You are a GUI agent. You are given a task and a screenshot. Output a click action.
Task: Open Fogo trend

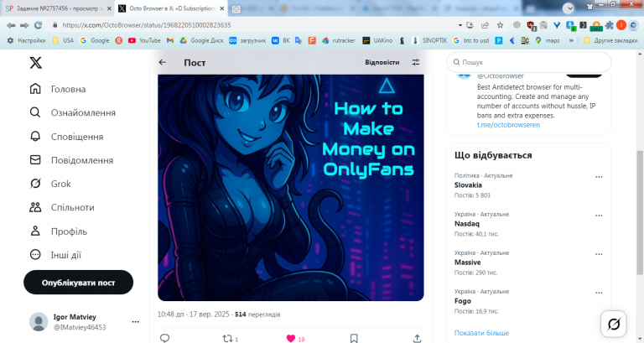click(463, 301)
